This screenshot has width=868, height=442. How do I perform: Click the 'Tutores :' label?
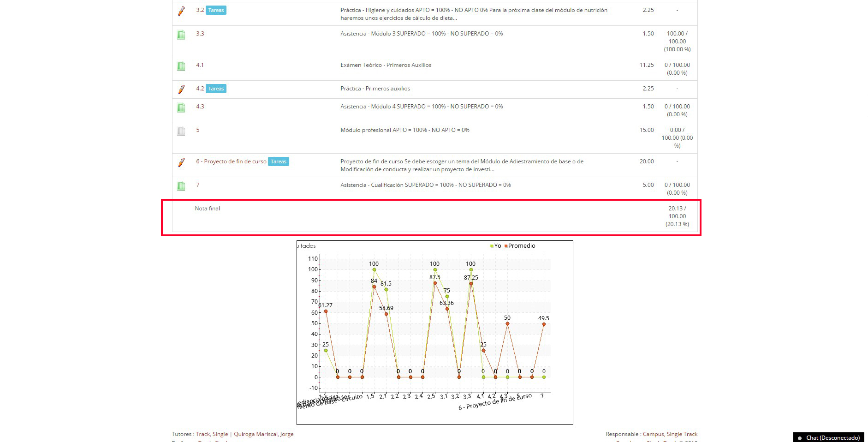point(183,434)
